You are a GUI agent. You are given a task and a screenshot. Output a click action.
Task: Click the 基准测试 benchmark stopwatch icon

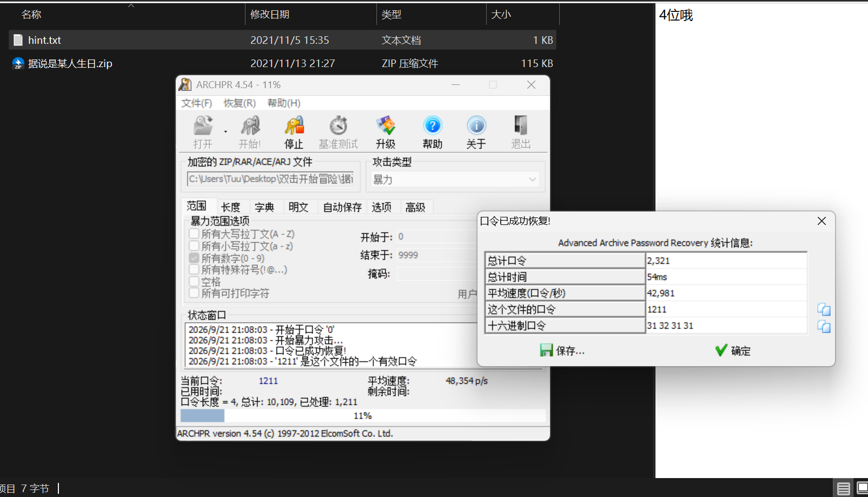[339, 132]
